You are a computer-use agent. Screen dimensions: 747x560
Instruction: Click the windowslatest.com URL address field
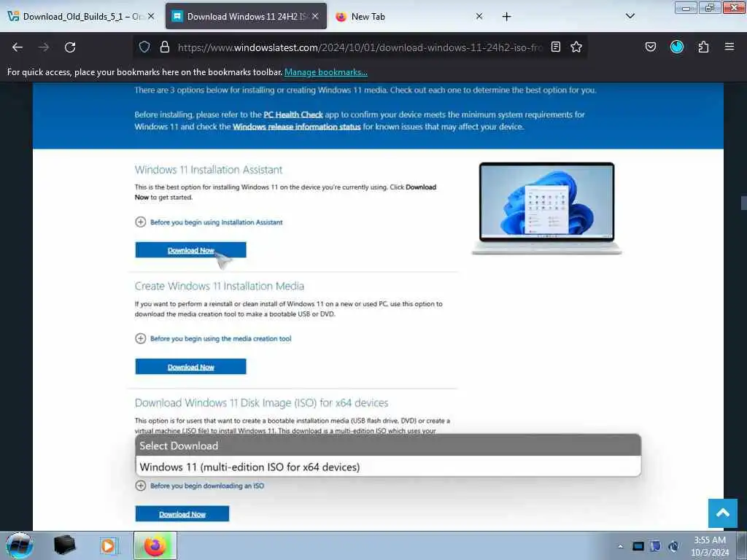point(360,47)
